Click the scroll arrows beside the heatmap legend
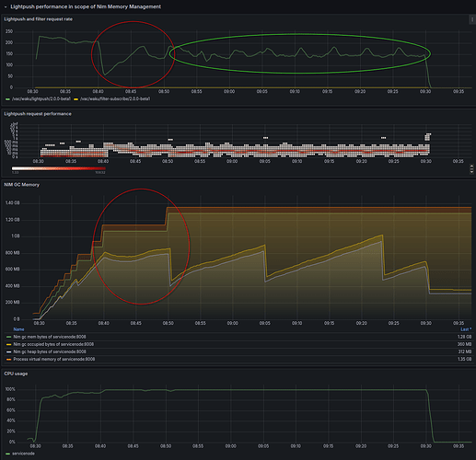 click(471, 169)
